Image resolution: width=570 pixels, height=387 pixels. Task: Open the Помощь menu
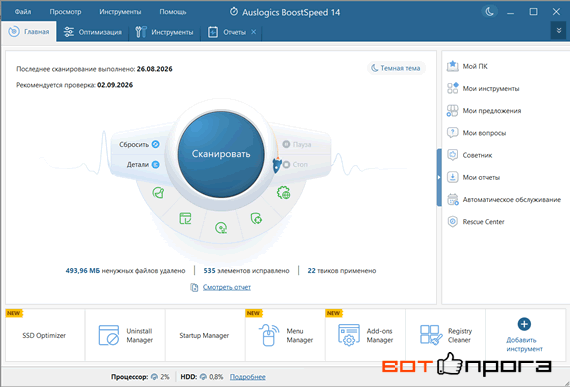173,12
